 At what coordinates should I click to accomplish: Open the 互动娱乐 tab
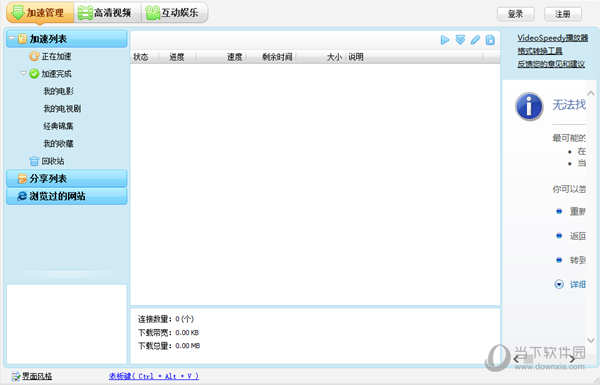coord(175,13)
